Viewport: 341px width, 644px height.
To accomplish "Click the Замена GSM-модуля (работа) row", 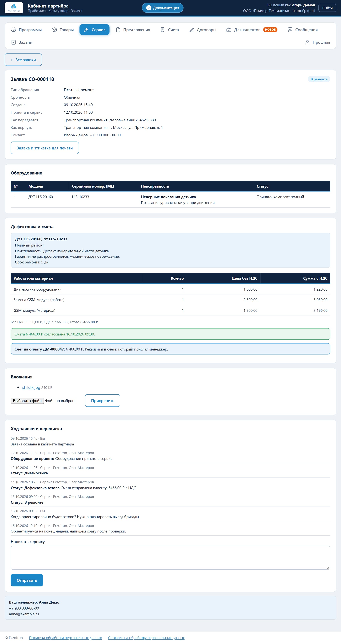I will [170, 300].
